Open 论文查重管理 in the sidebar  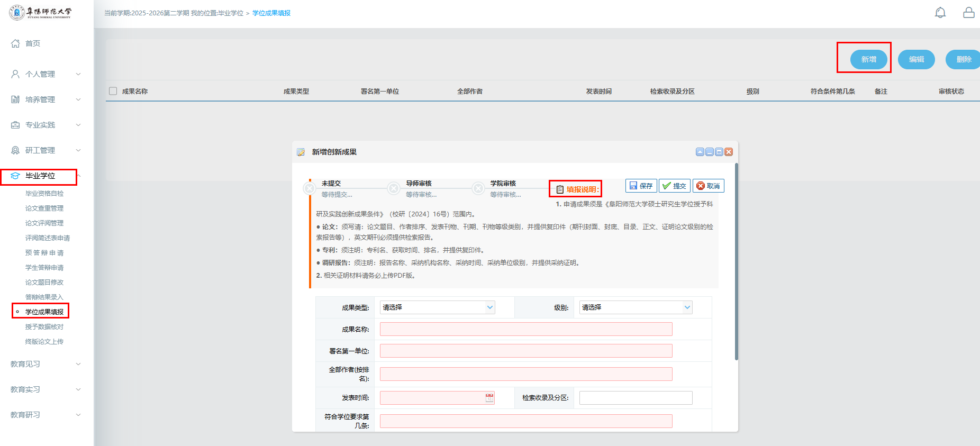[x=44, y=208]
